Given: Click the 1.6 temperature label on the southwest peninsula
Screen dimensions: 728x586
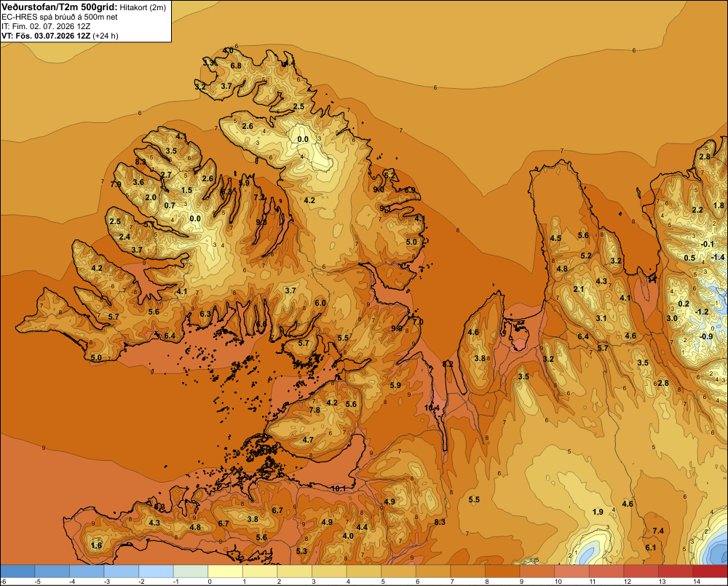Looking at the screenshot, I should click(96, 545).
